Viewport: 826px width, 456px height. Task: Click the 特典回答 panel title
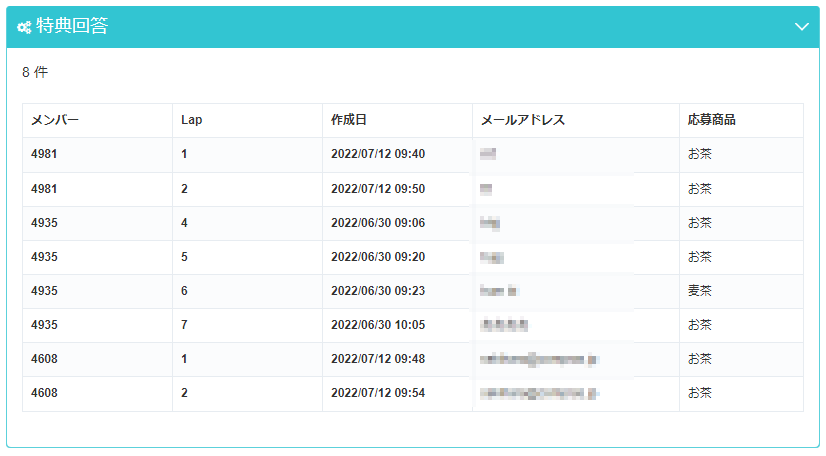pyautogui.click(x=71, y=27)
